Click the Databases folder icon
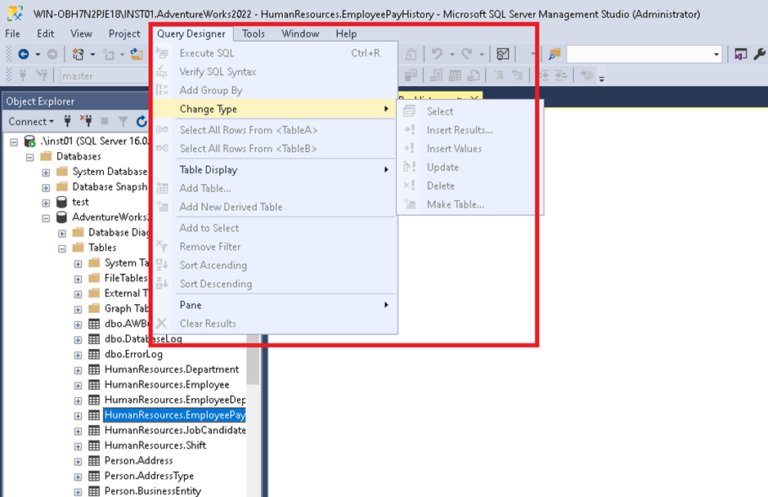Screen dimensions: 768x497 [x=46, y=156]
